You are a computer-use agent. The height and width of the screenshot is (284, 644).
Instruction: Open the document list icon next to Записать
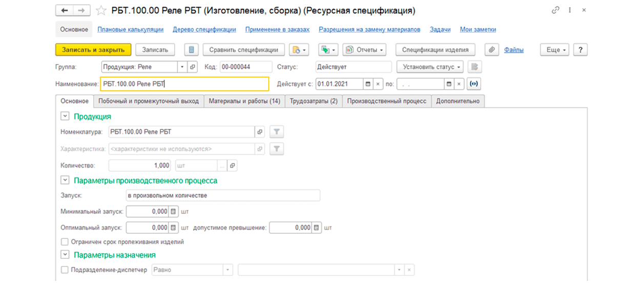tap(192, 50)
